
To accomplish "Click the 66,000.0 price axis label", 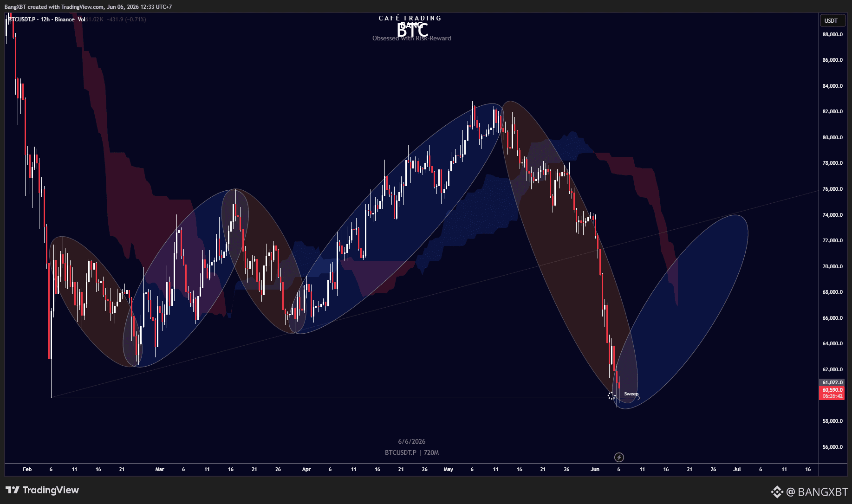I will (832, 318).
